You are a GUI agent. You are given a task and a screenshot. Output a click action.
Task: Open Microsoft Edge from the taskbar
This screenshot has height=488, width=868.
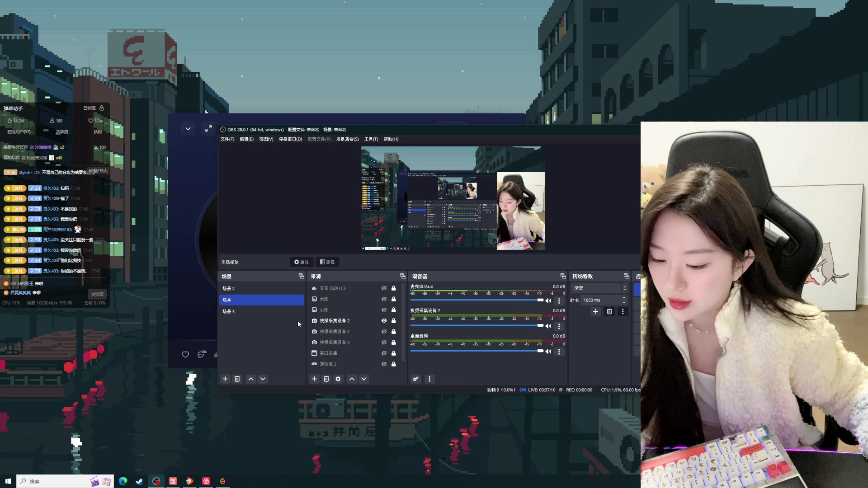point(123,481)
